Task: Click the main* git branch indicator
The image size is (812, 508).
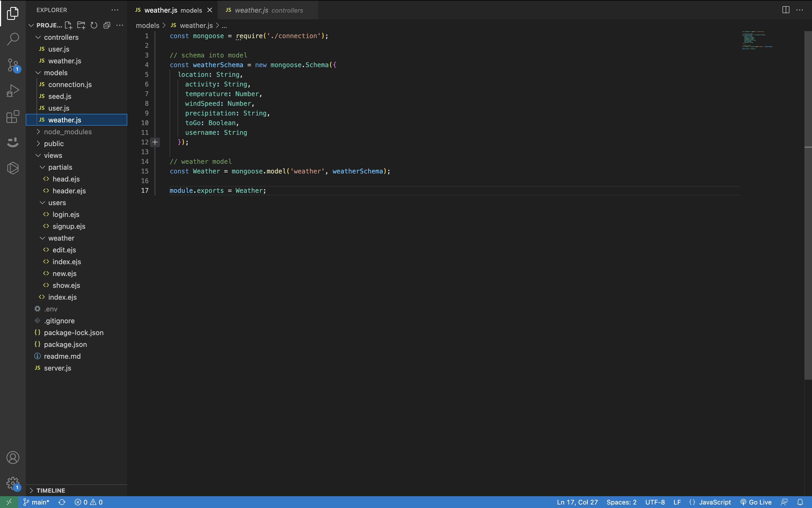Action: click(x=36, y=502)
